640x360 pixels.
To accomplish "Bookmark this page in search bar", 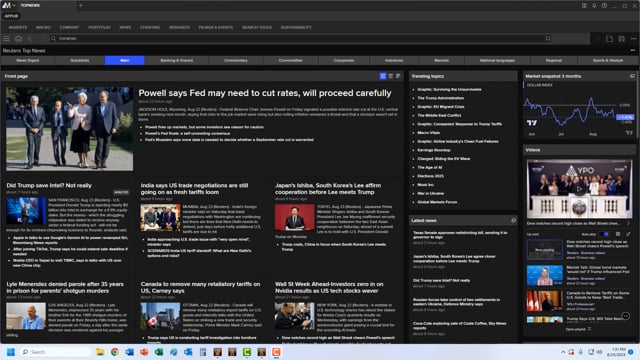I will click(548, 38).
